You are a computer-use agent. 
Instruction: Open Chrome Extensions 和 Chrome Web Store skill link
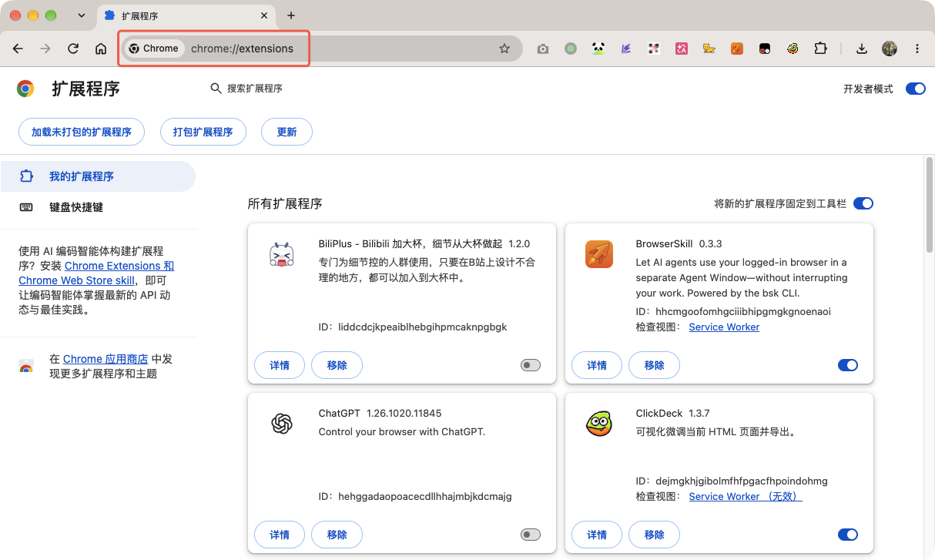[x=96, y=273]
